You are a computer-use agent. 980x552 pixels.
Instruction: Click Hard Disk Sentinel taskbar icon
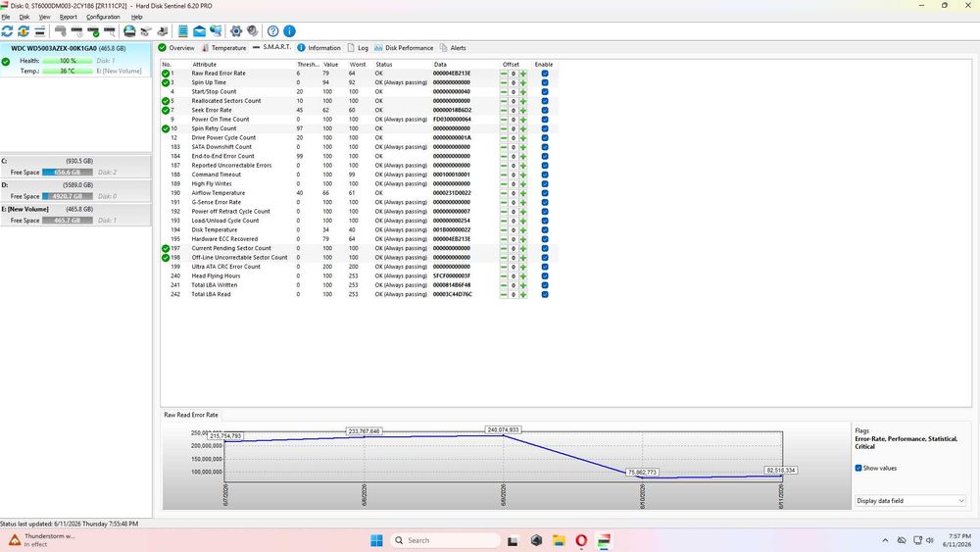coord(604,540)
